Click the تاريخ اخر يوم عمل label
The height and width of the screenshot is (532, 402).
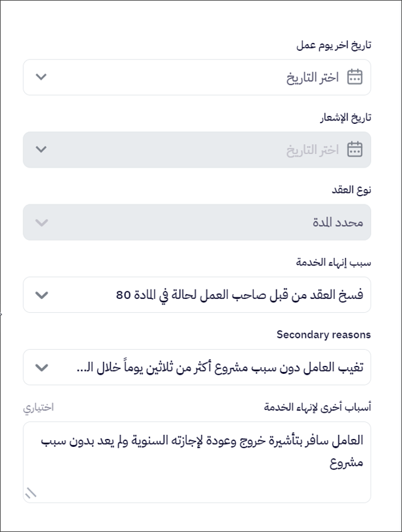point(334,46)
